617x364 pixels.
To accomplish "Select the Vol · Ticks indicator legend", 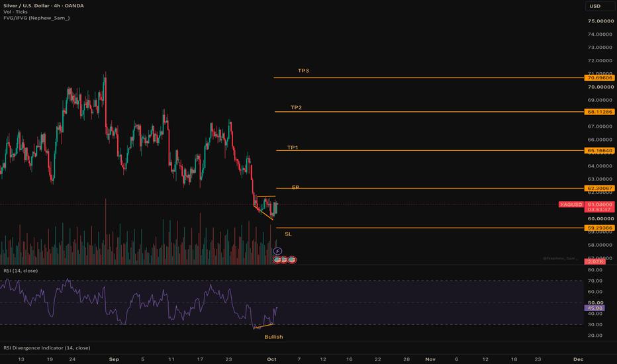I will (15, 12).
